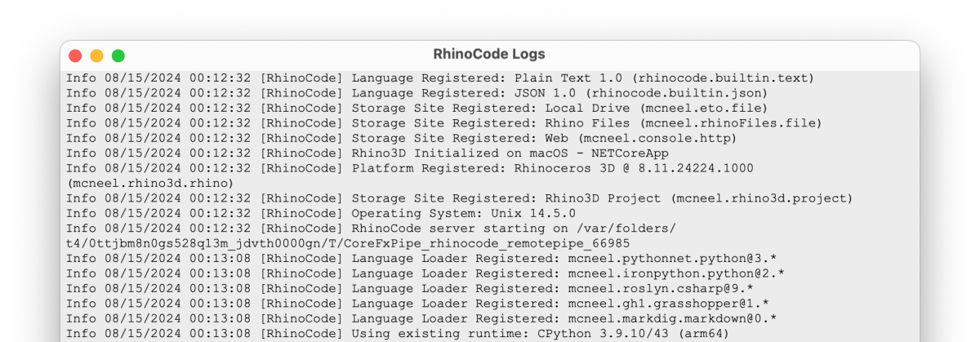This screenshot has height=342, width=980.
Task: Click the log line mentioning Plain Text 1.0
Action: (440, 78)
